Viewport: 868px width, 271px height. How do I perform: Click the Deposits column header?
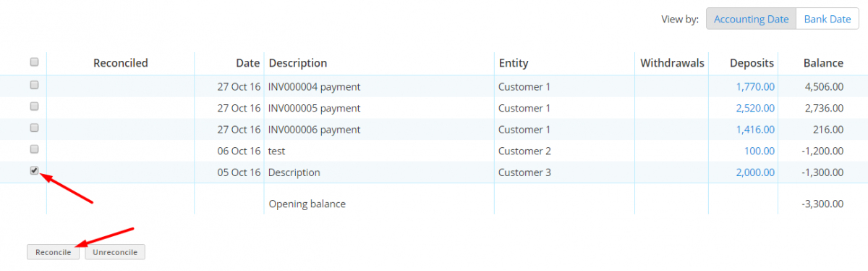coord(752,63)
